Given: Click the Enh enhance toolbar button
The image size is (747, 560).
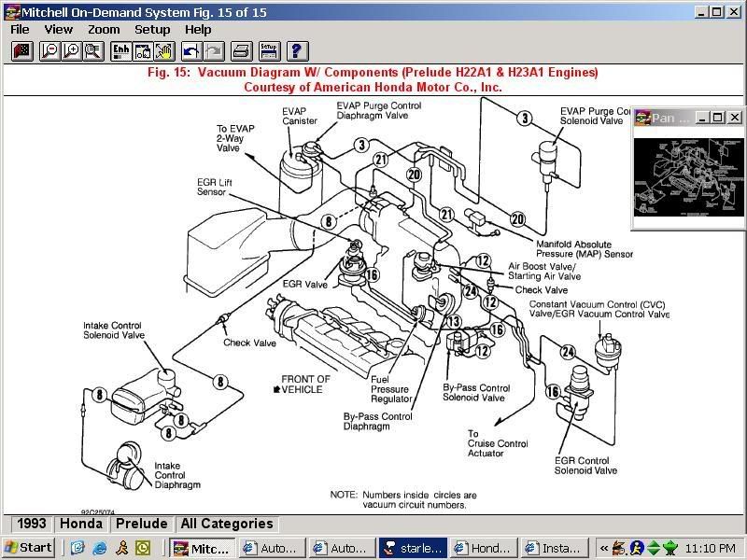Looking at the screenshot, I should click(121, 51).
